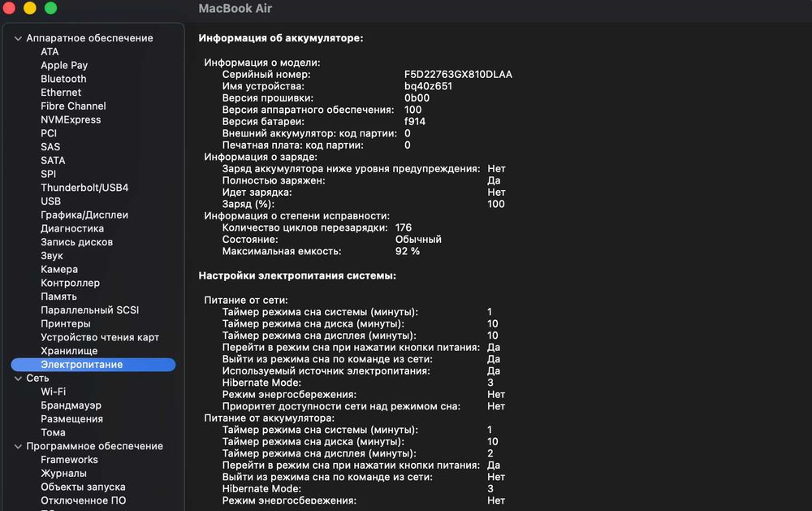812x511 pixels.
Task: Select Тома under Сеть
Action: (54, 432)
